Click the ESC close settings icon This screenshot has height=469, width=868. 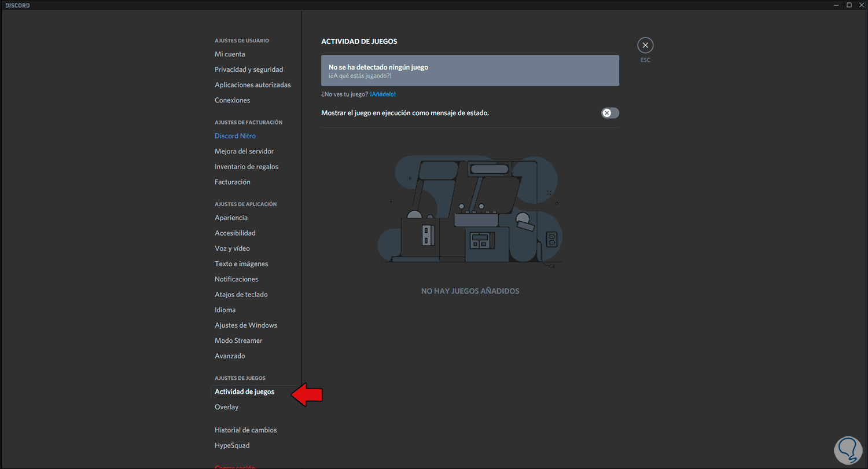pos(645,45)
